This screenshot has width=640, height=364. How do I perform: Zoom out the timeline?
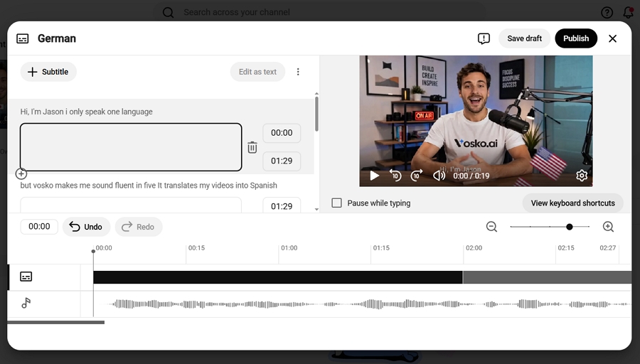pyautogui.click(x=491, y=227)
